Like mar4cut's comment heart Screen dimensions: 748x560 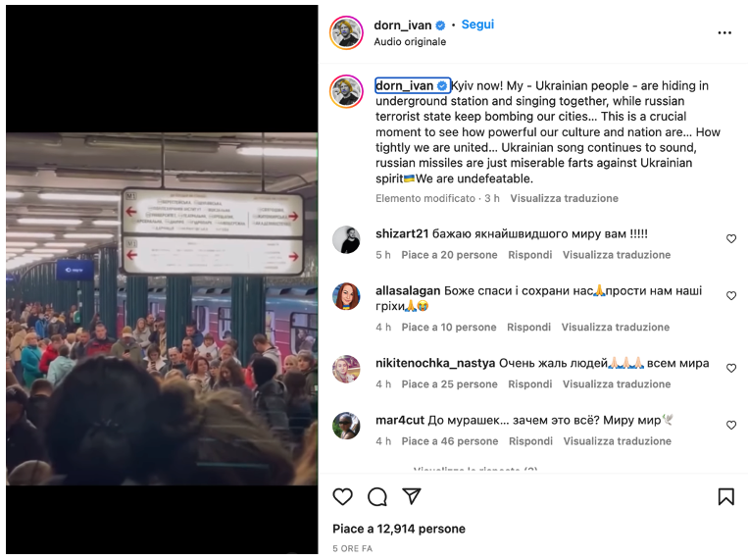(731, 425)
